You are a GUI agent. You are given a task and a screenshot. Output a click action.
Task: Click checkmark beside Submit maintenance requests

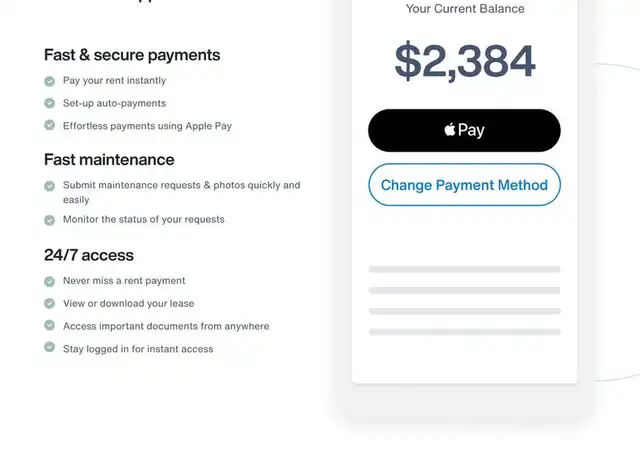49,186
